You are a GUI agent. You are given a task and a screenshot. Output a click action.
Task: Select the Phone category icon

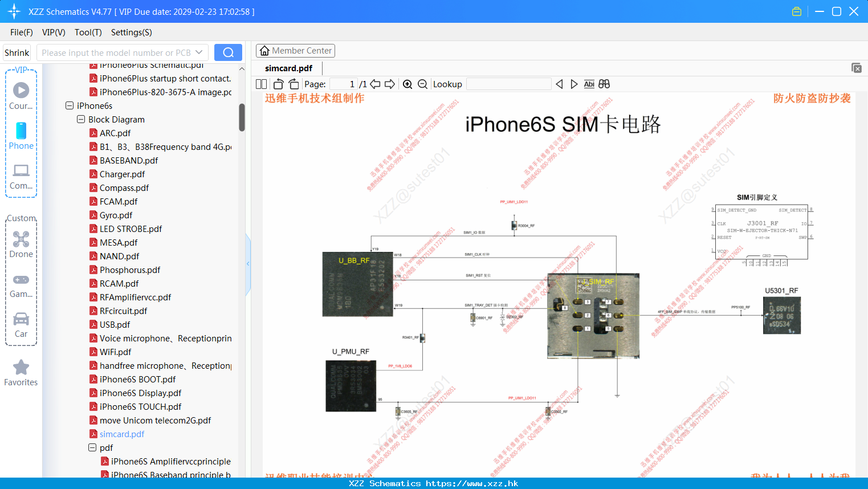coord(21,131)
